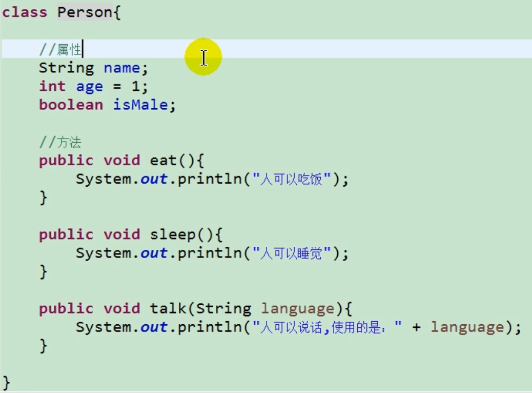The width and height of the screenshot is (532, 393).
Task: Click the sleep method name
Action: click(172, 234)
